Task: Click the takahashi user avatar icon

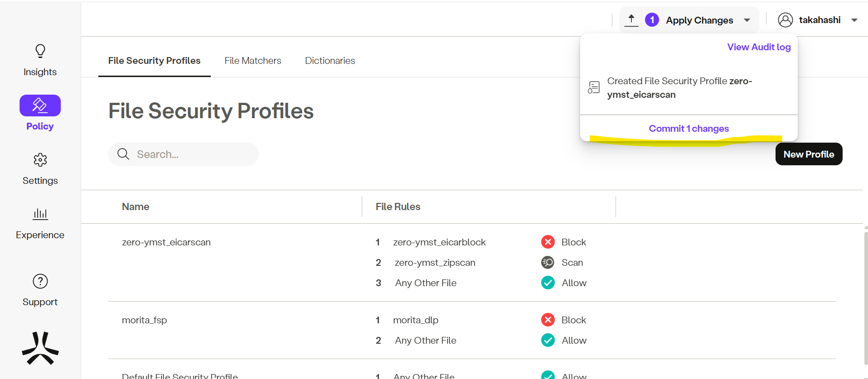Action: pyautogui.click(x=785, y=20)
